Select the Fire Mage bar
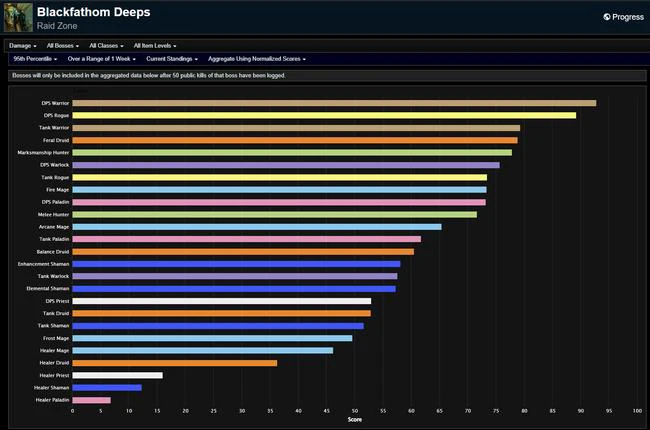The image size is (650, 430). [279, 190]
